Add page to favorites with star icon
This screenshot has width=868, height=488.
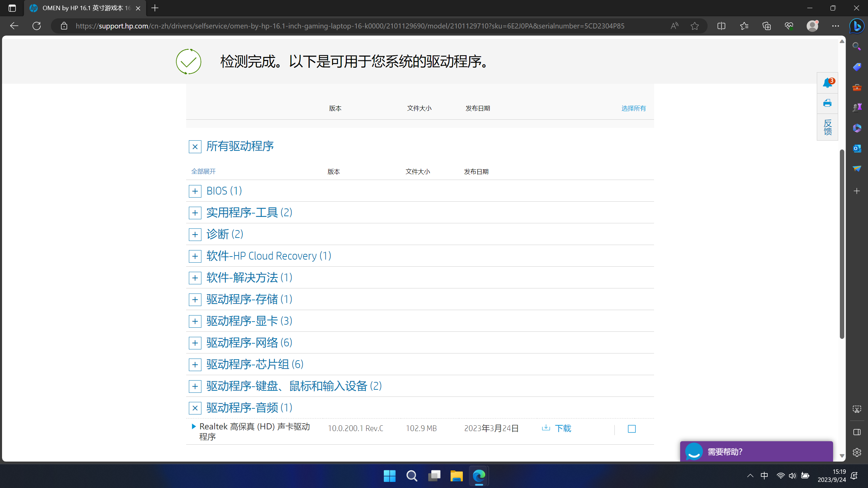(x=694, y=26)
